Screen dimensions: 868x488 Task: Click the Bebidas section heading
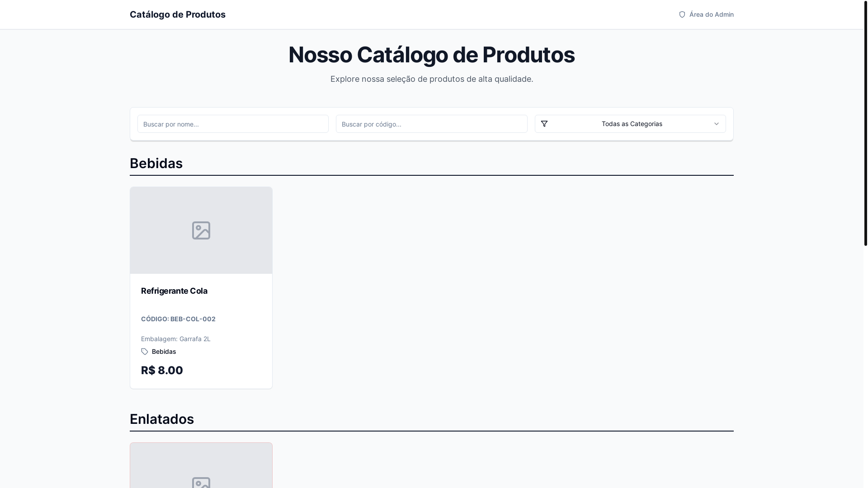(156, 163)
